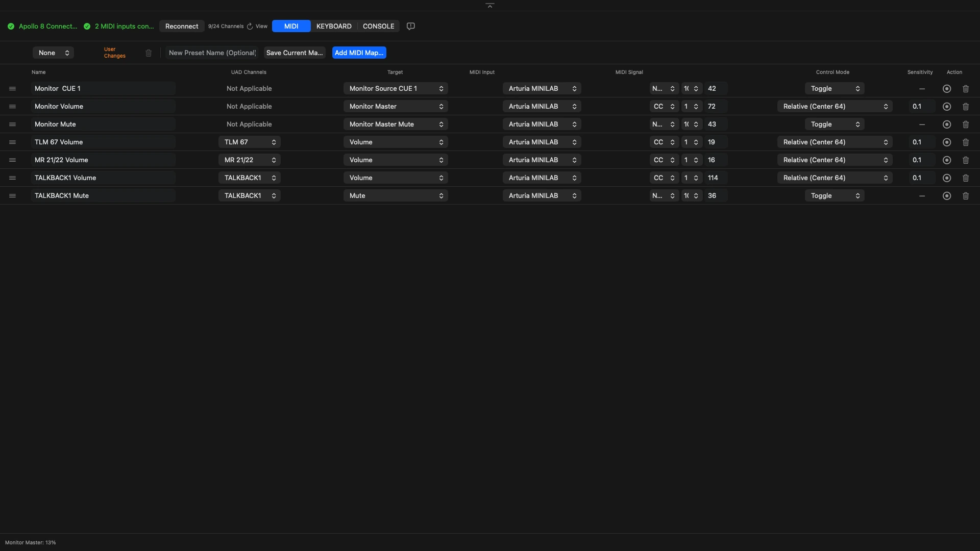Viewport: 980px width, 551px height.
Task: Switch to the MIDI tab
Action: coord(291,26)
